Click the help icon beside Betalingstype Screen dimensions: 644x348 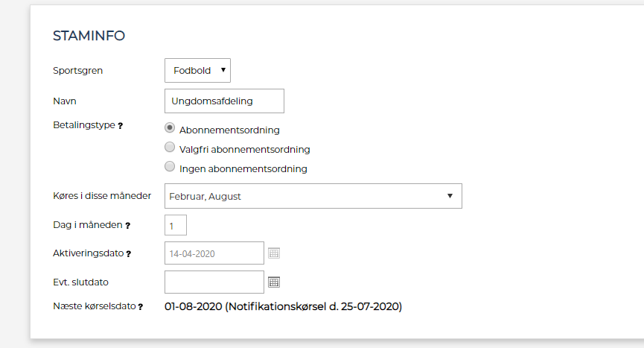point(121,126)
